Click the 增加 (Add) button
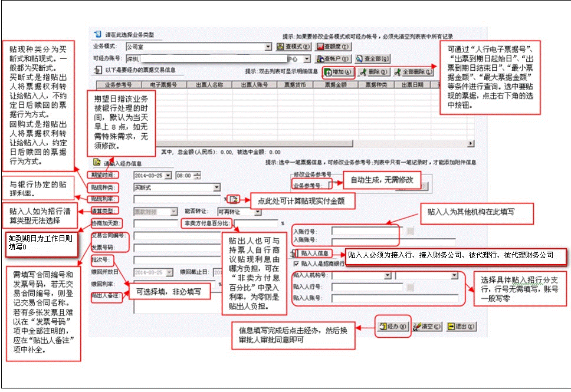This screenshot has width=571, height=392. (x=338, y=72)
